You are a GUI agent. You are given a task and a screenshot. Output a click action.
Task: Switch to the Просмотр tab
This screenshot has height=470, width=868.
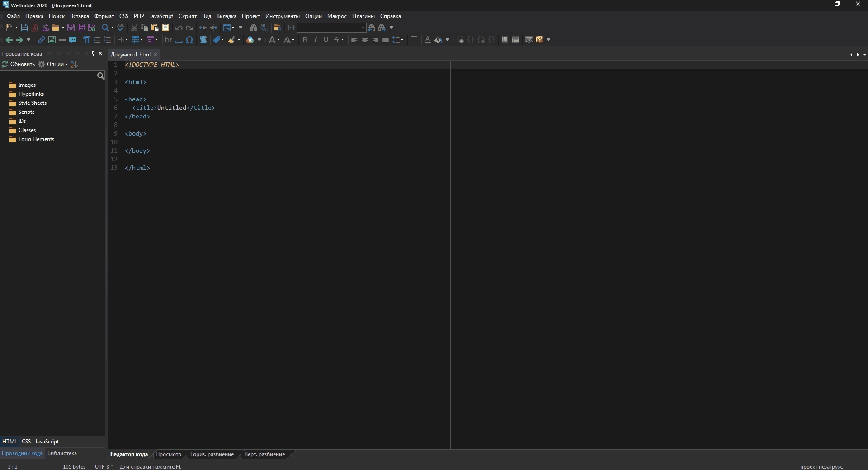[x=168, y=454]
